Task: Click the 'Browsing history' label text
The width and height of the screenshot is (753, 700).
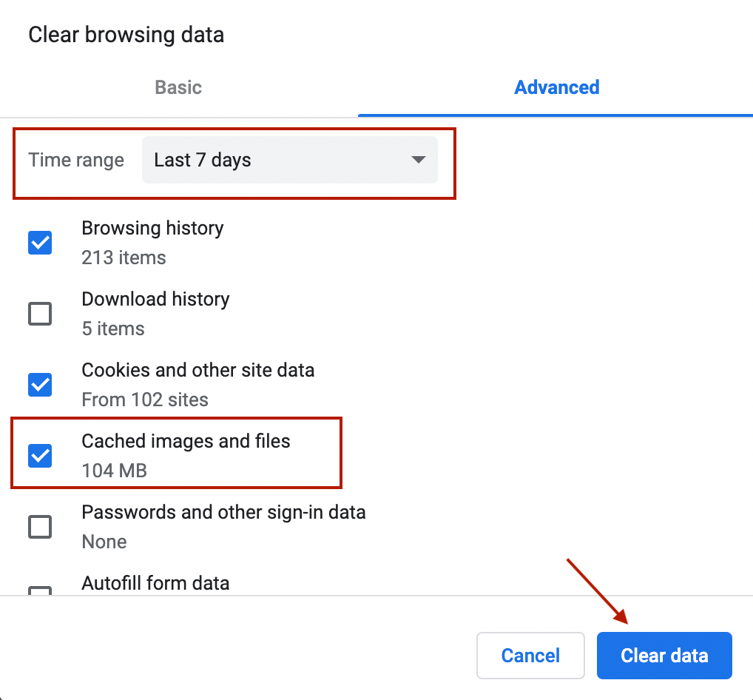Action: (152, 228)
